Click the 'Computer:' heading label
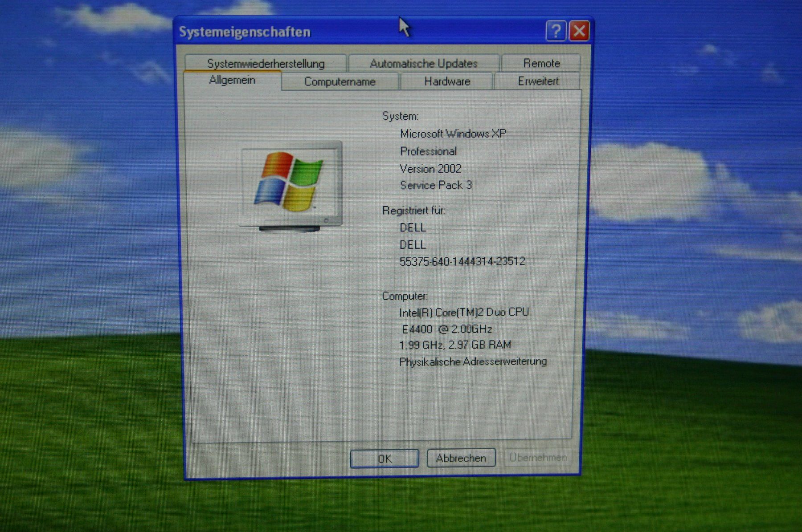Screen dimensions: 802x532 (x=405, y=296)
